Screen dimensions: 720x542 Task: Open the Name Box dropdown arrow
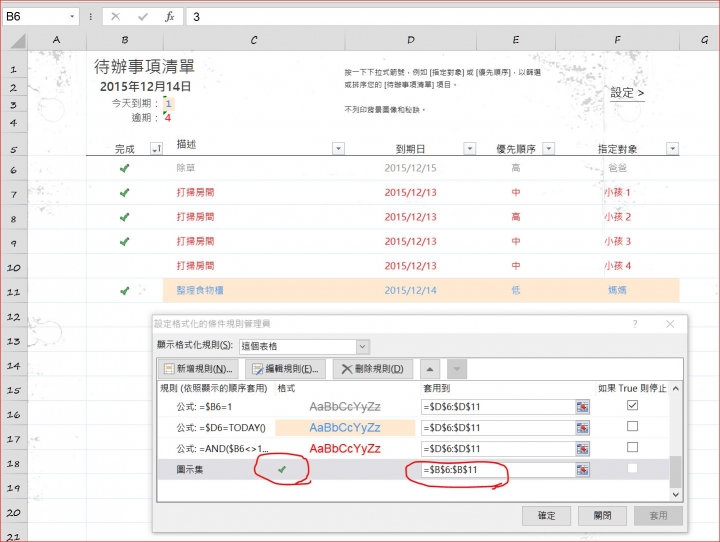(x=73, y=17)
